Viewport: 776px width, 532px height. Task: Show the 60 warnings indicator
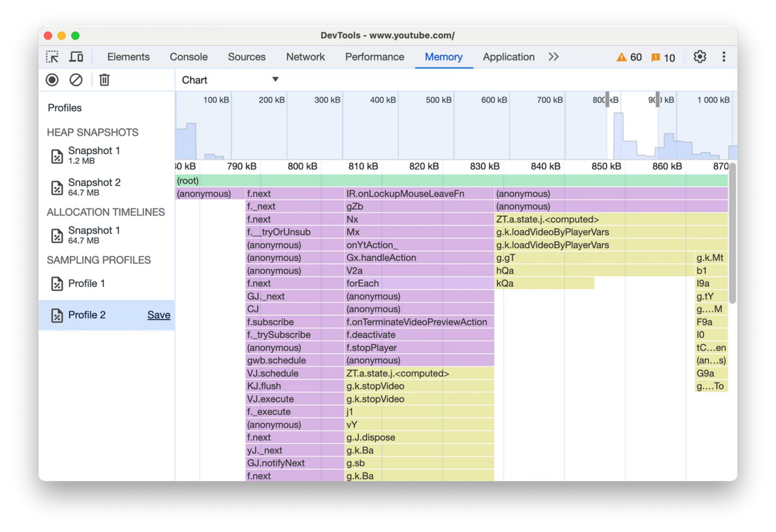[629, 57]
